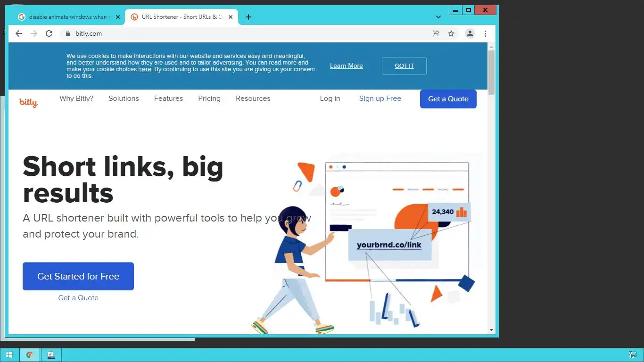This screenshot has width=644, height=362.
Task: Open the Resources menu
Action: [253, 99]
